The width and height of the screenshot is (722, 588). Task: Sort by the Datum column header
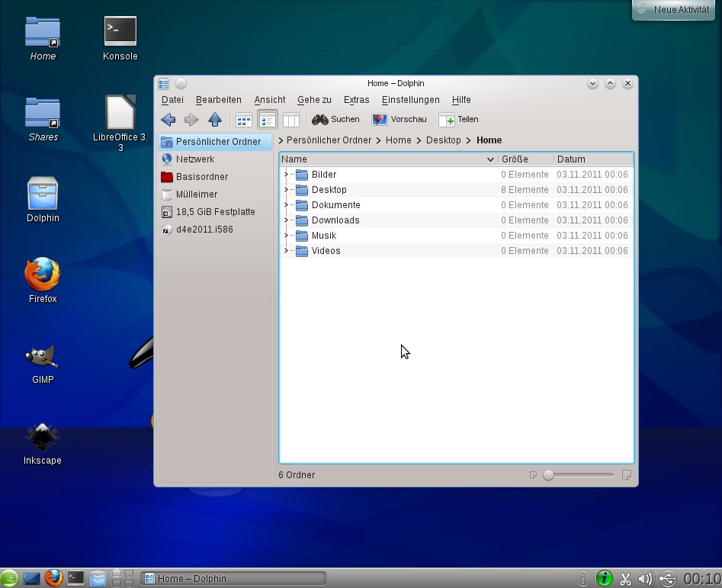point(593,159)
